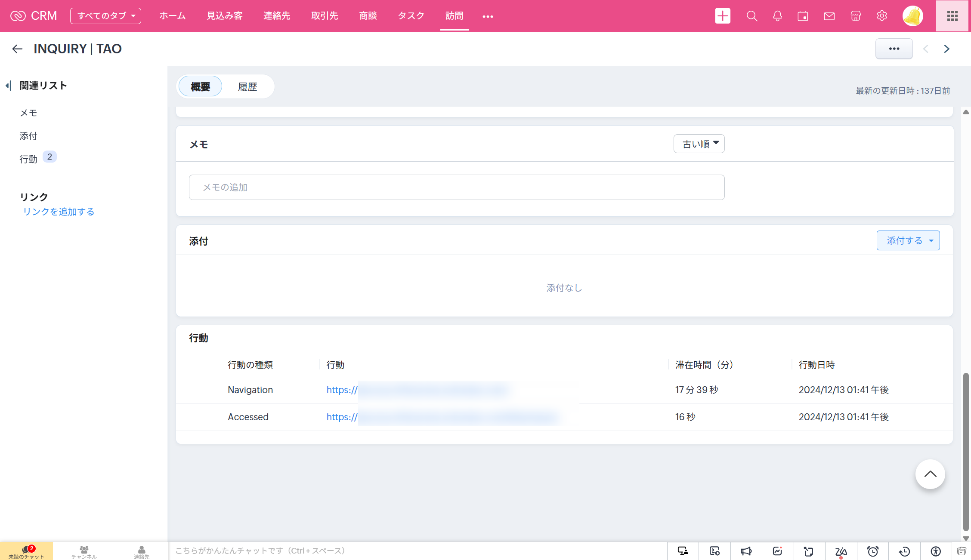Open the calendar icon in header
This screenshot has width=971, height=560.
point(803,16)
